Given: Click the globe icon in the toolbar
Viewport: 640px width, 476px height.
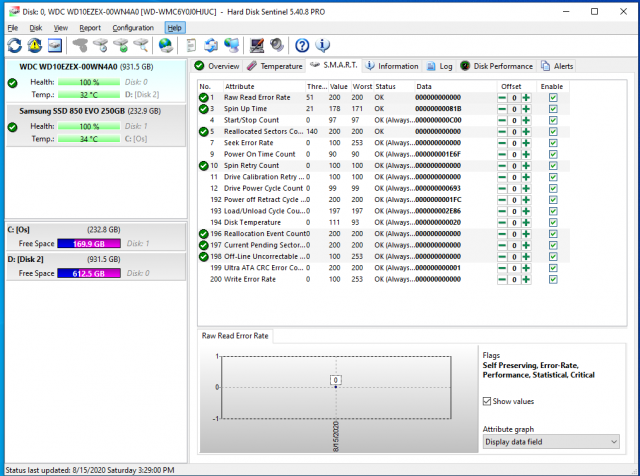Looking at the screenshot, I should (x=165, y=45).
